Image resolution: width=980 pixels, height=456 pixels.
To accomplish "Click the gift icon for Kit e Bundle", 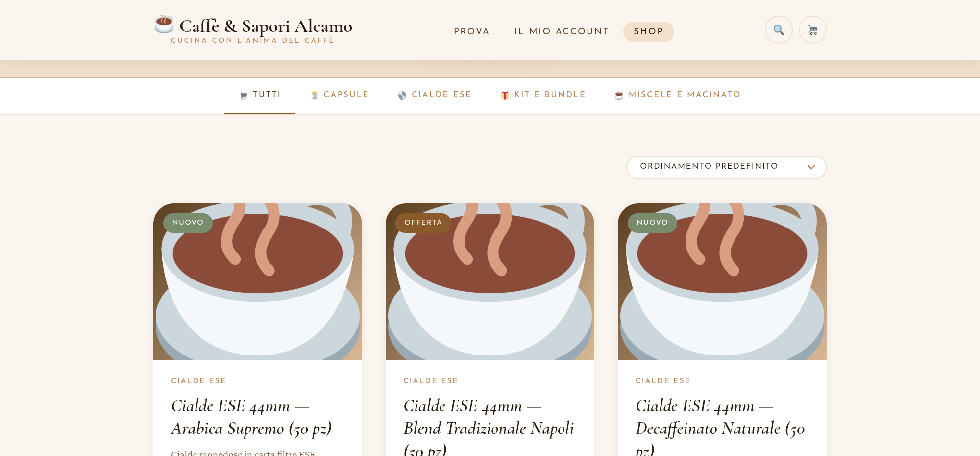I will click(505, 95).
